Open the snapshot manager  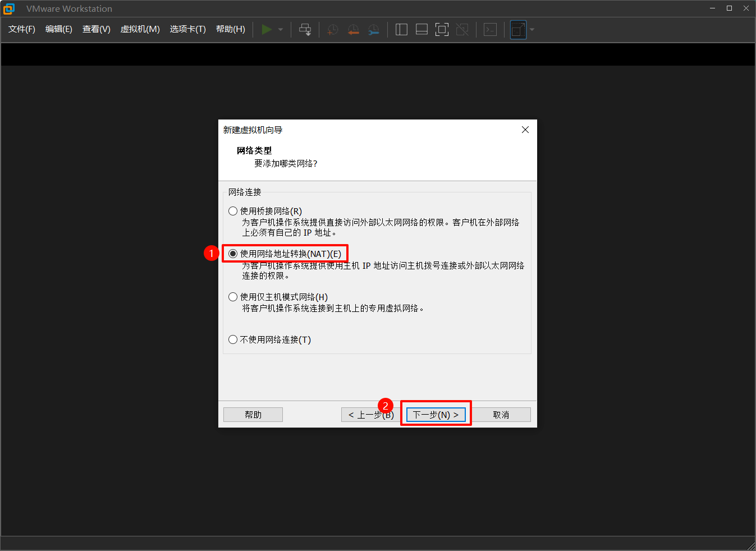click(x=374, y=29)
